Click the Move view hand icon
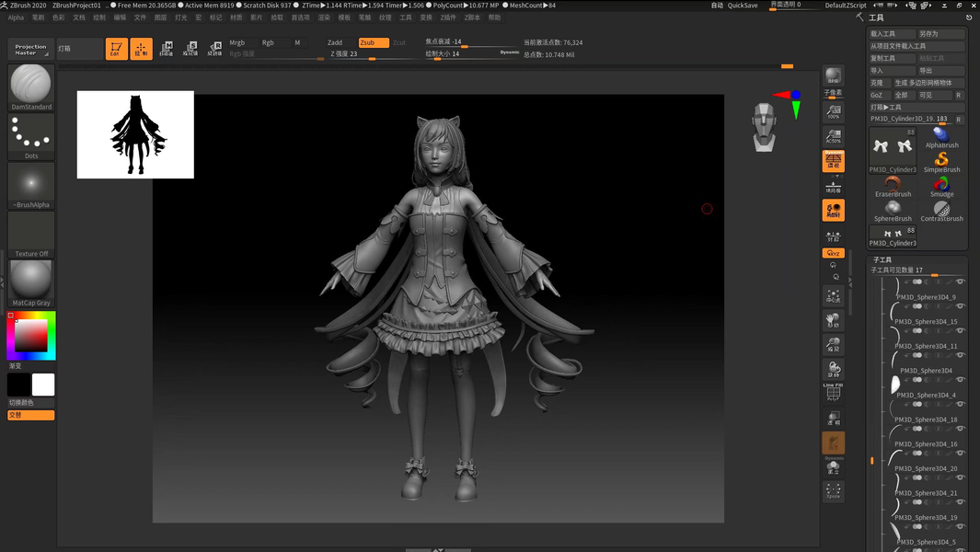The image size is (980, 552). tap(833, 321)
